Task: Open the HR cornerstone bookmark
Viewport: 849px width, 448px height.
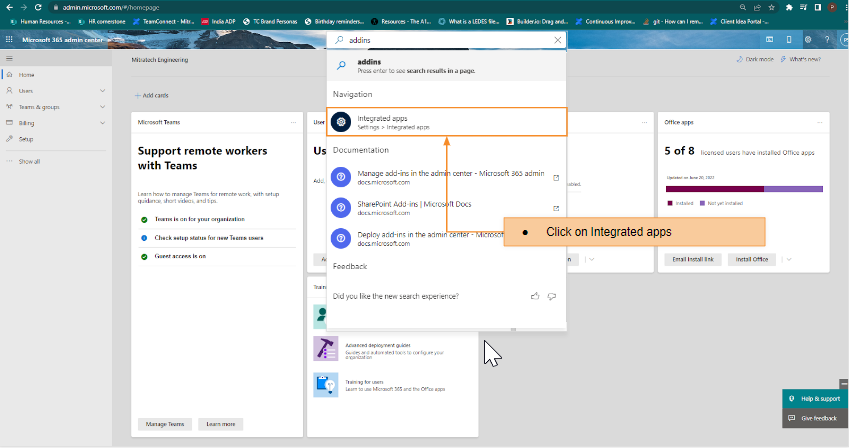Action: pos(102,22)
